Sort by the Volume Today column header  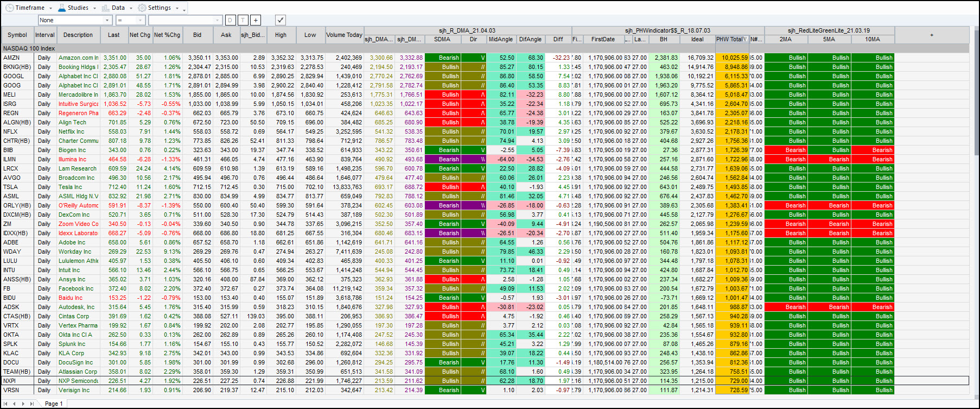coord(344,35)
